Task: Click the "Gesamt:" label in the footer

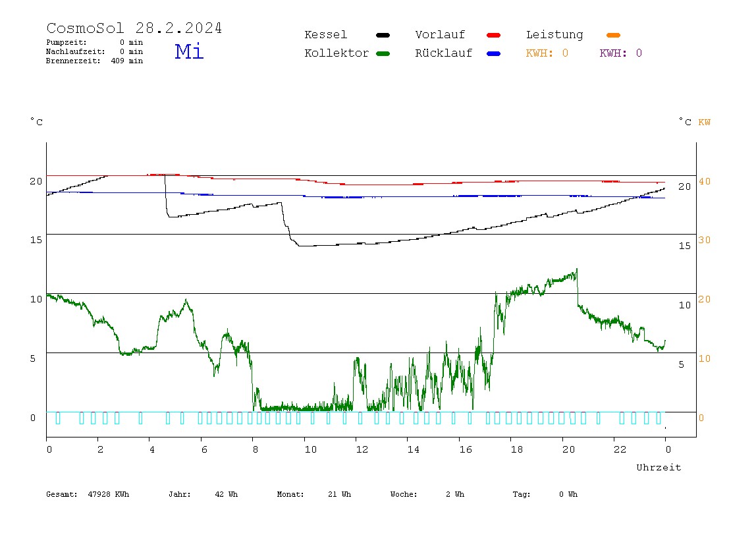Action: (x=62, y=494)
